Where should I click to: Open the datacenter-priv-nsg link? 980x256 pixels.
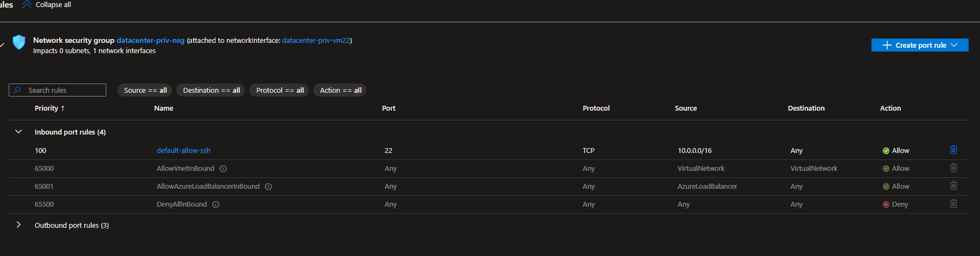click(x=150, y=40)
